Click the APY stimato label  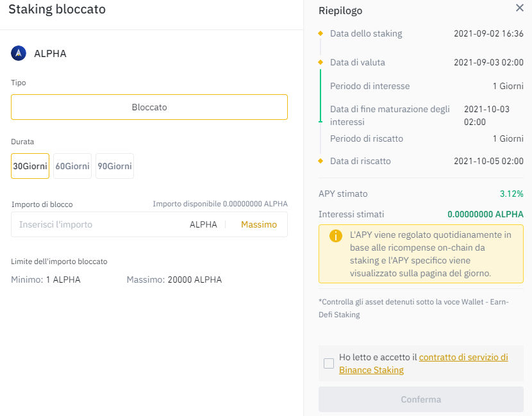click(x=343, y=194)
